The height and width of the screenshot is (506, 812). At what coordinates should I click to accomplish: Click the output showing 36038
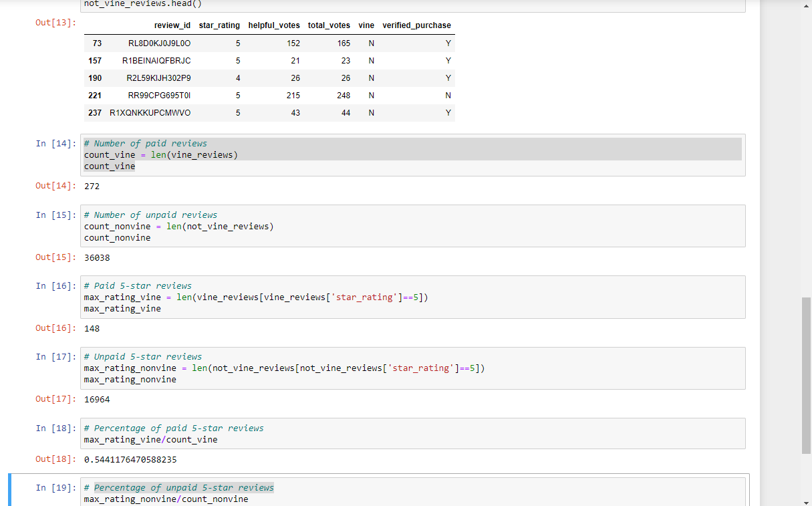(96, 257)
